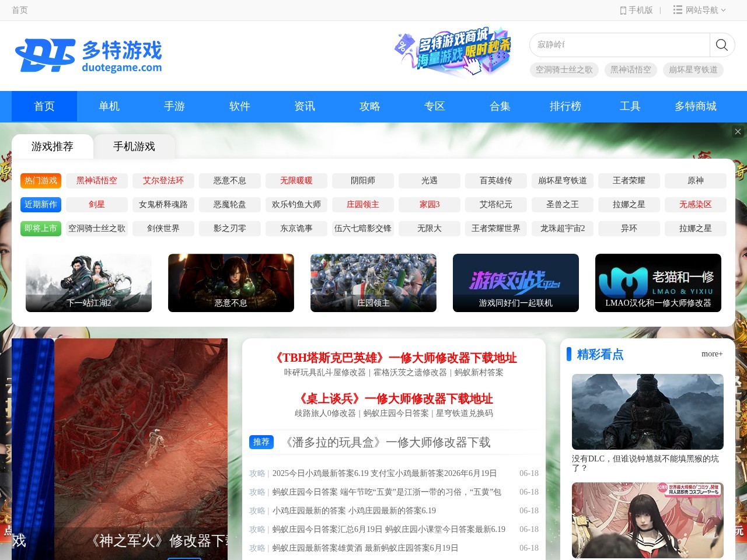747x560 pixels.
Task: Open the 庄园领主 game thumbnail
Action: (373, 283)
